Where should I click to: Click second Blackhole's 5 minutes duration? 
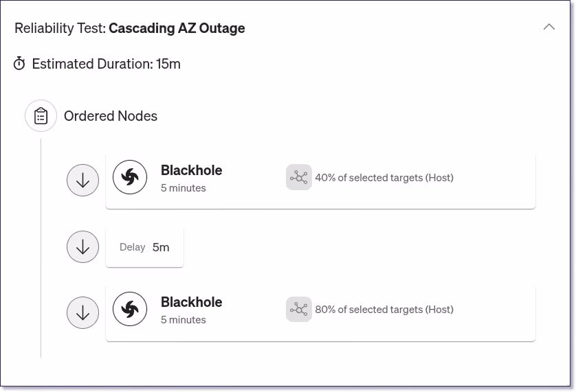[x=184, y=320]
